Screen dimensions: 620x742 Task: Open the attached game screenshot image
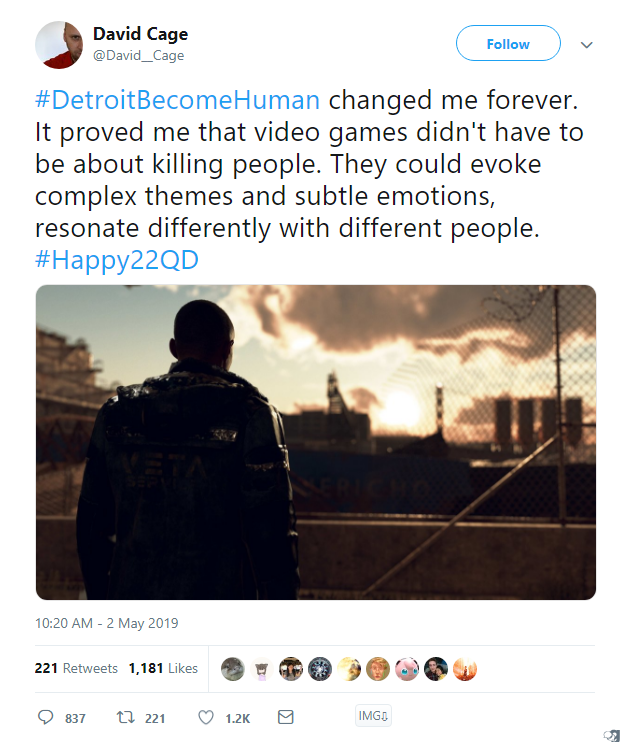[x=316, y=442]
